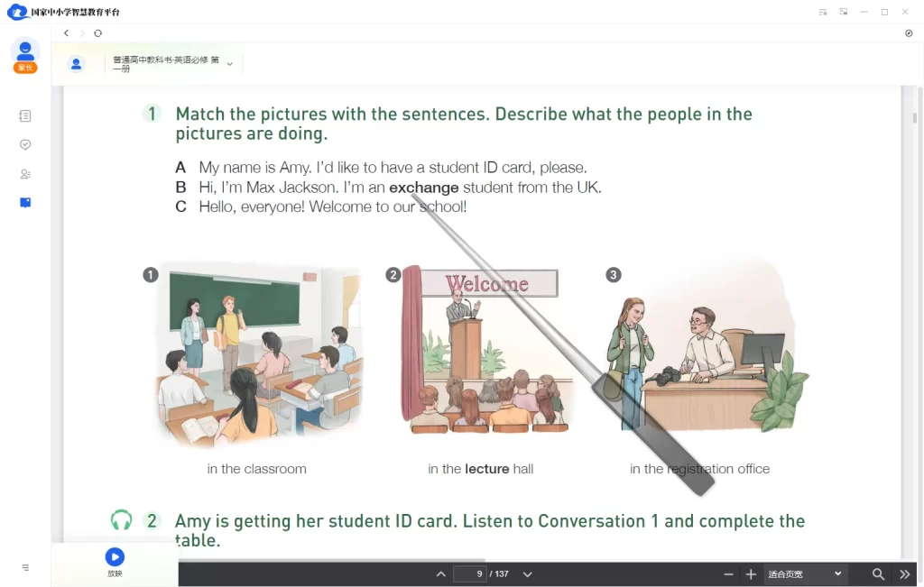Select the blue textbook icon in sidebar
Image resolution: width=924 pixels, height=587 pixels.
pyautogui.click(x=25, y=203)
